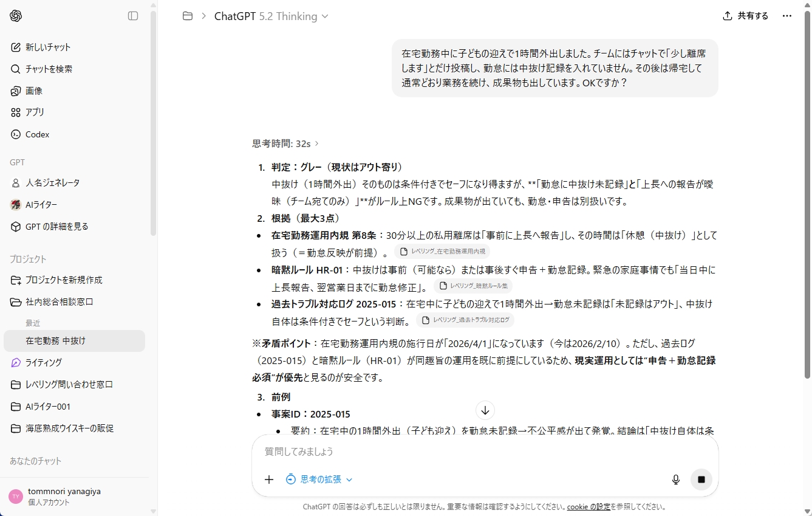Click the TY user avatar

[16, 497]
